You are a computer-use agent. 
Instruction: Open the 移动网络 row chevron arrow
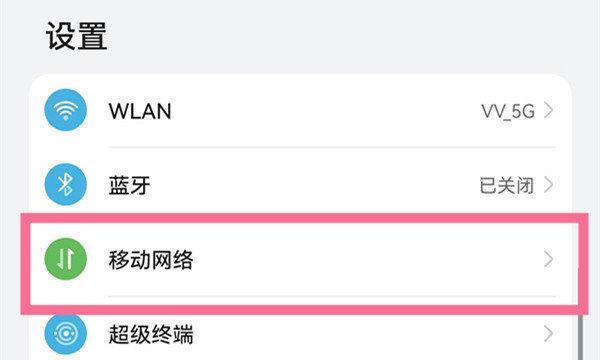(549, 259)
